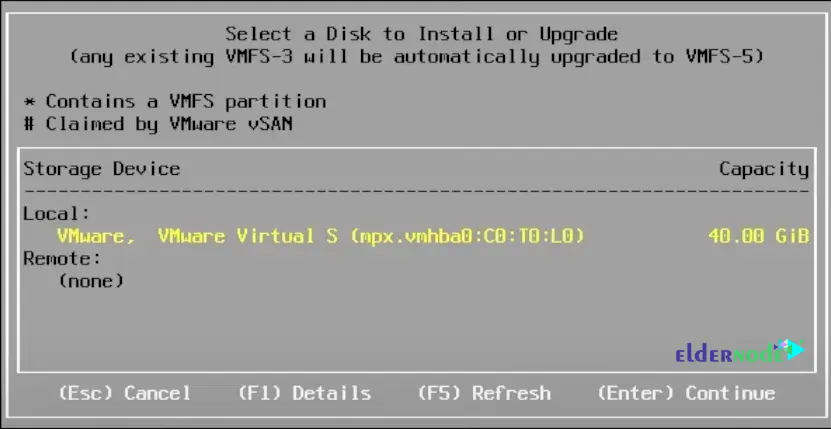
Task: Select the (none) entry under Remote
Action: pyautogui.click(x=91, y=281)
